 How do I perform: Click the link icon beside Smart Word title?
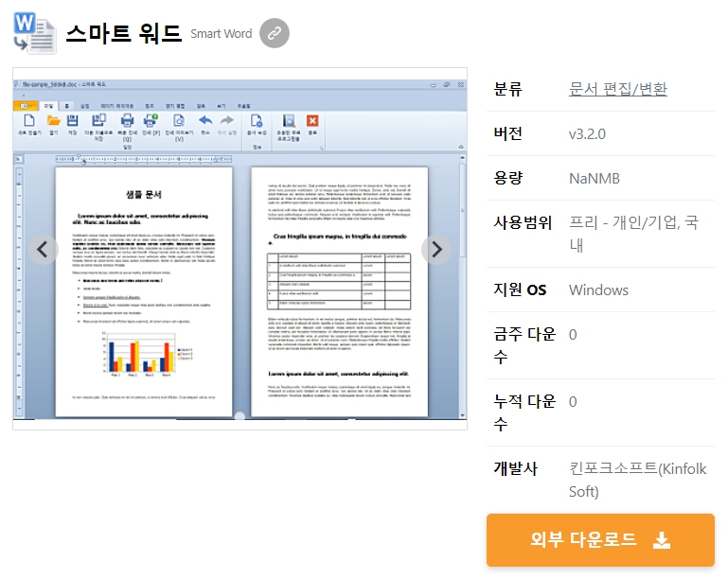275,33
